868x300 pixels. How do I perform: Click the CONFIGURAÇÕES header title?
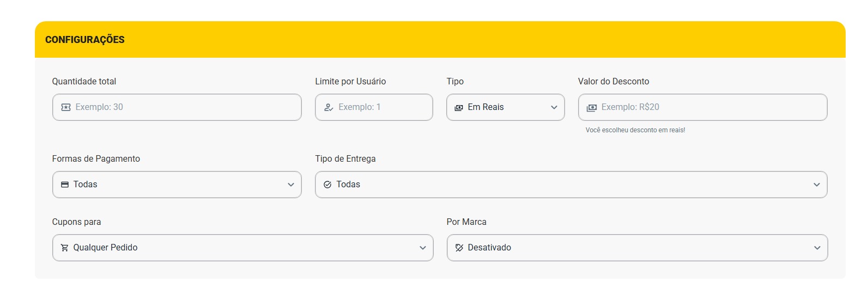coord(85,40)
